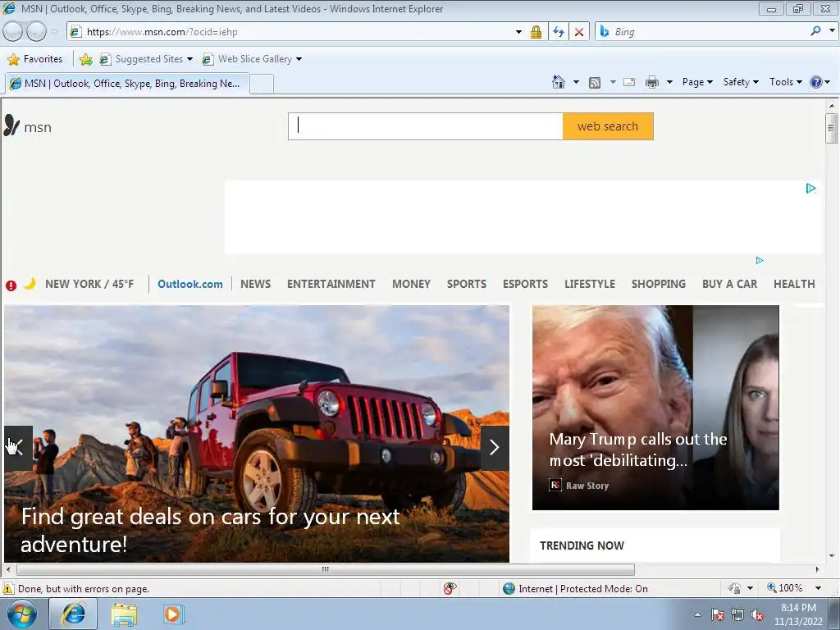Click the vertical scrollbar down arrow
Screen dimensions: 840x630
832,556
